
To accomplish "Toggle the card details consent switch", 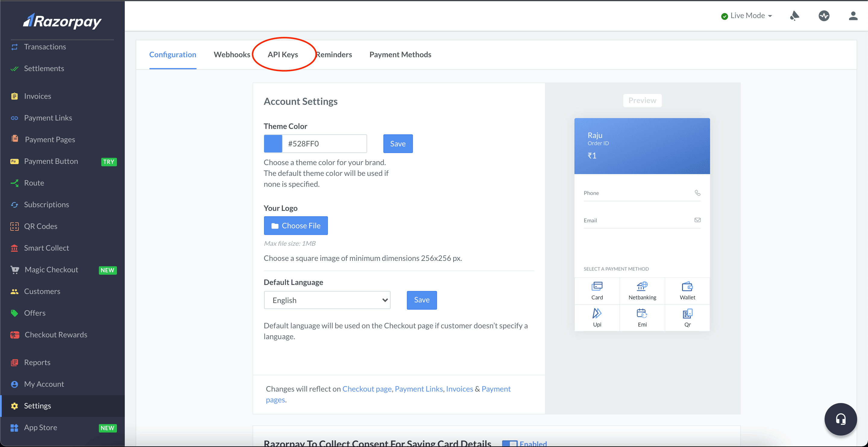I will tap(509, 444).
